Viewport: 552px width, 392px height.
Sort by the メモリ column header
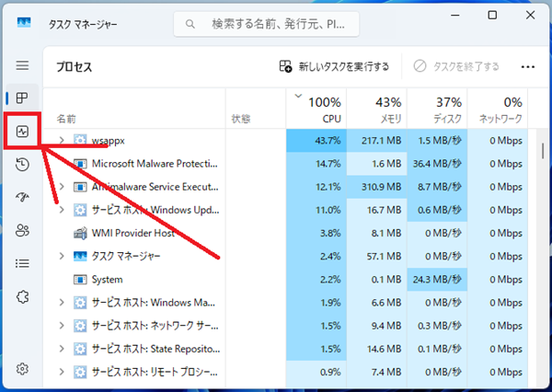click(x=376, y=109)
